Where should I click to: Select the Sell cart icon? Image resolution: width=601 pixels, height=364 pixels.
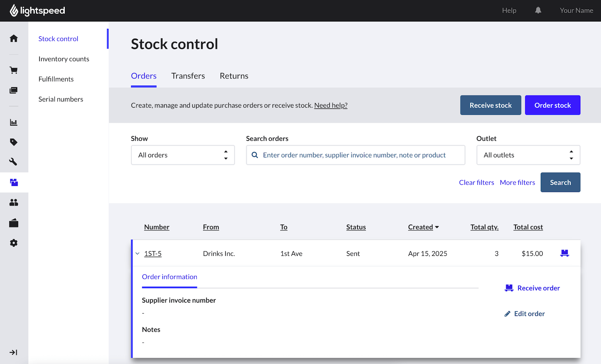(x=14, y=70)
